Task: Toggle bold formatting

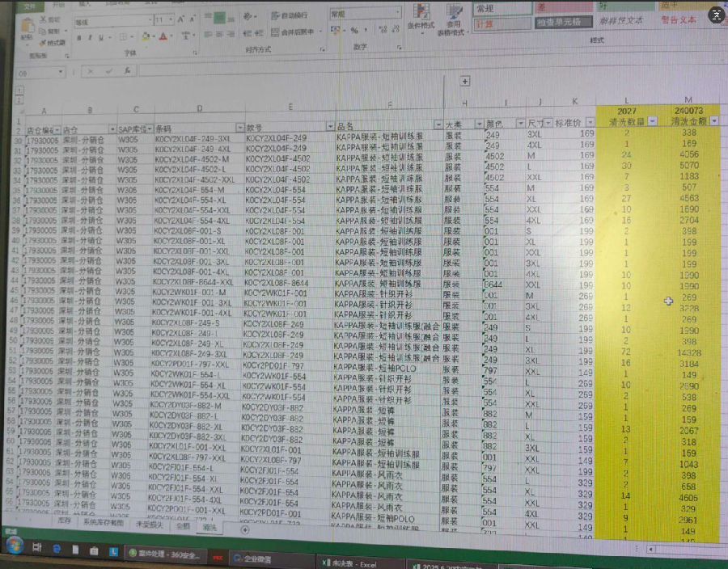Action: click(79, 37)
